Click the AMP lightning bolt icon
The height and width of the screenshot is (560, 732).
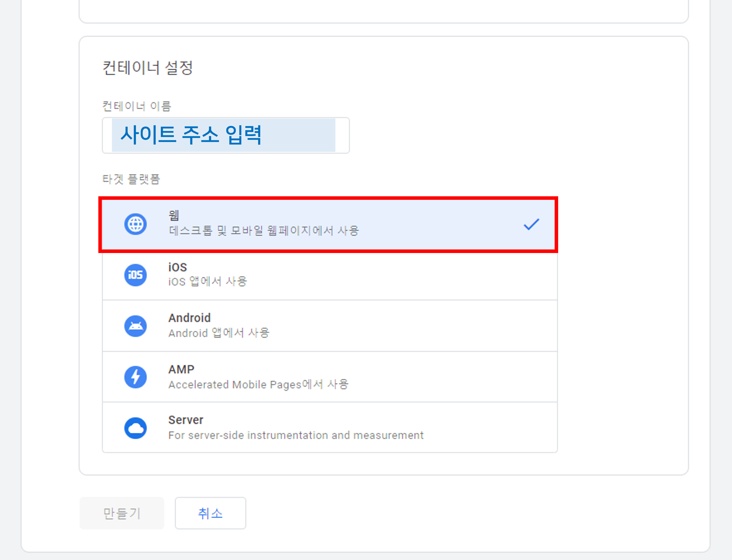[x=135, y=377]
